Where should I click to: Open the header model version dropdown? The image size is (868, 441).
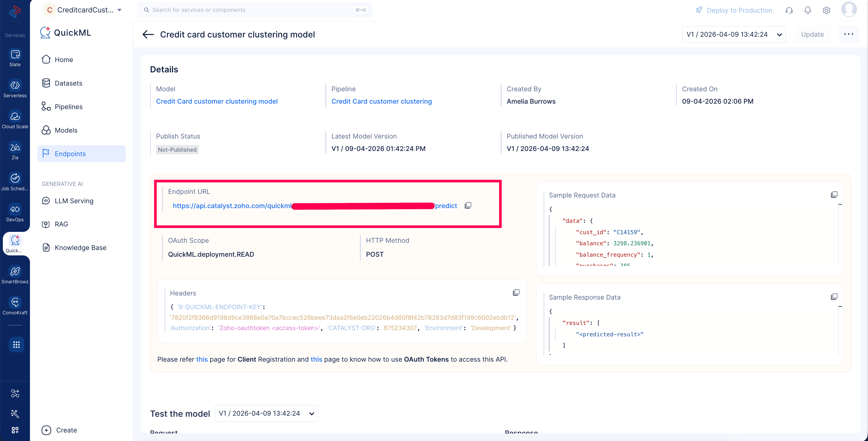734,34
